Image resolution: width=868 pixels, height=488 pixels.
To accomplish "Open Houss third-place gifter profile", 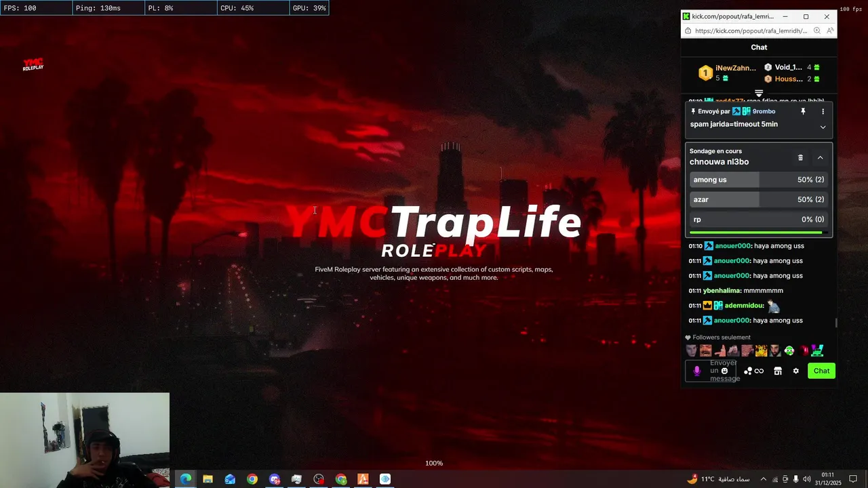I will coord(789,79).
